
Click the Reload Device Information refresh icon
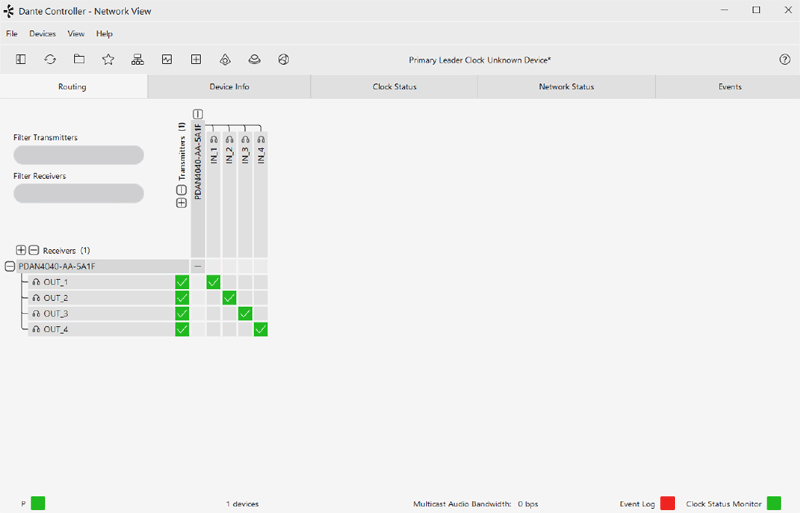coord(50,60)
